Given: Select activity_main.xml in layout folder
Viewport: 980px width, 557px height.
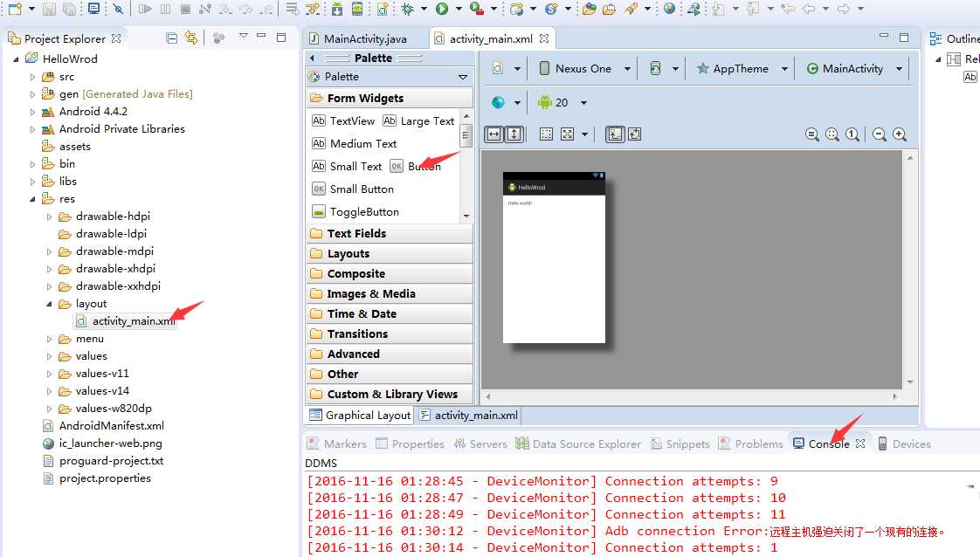Looking at the screenshot, I should click(x=126, y=321).
